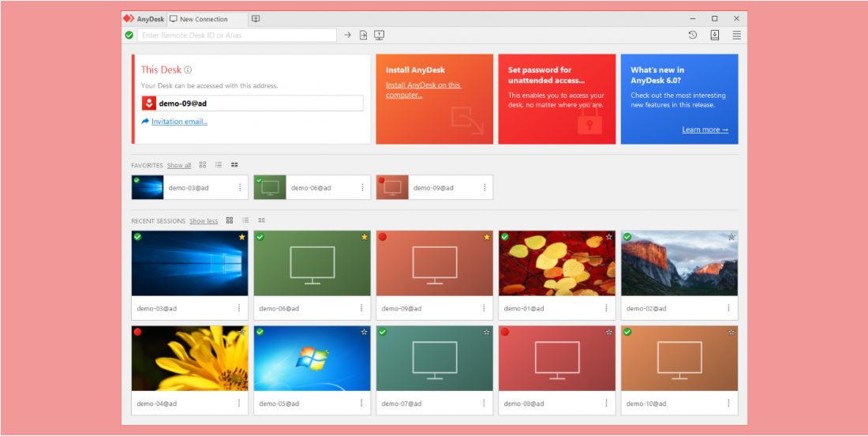Favorite demo-02@ad using its star
The image size is (868, 436).
(731, 236)
